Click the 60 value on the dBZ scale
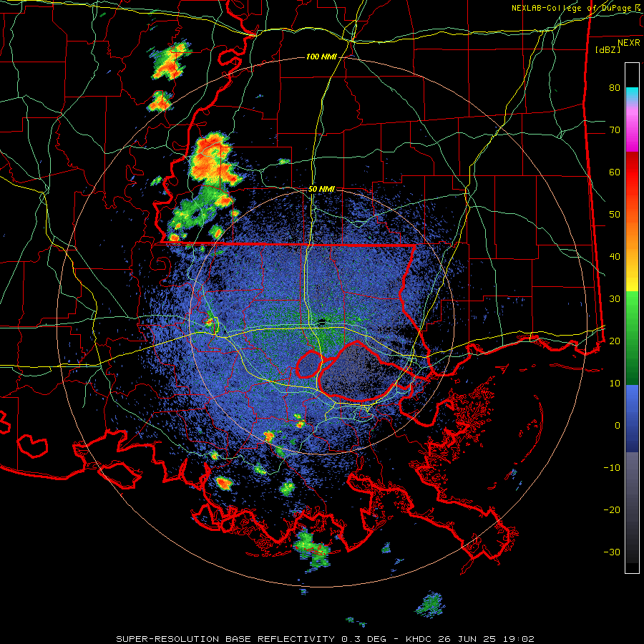The width and height of the screenshot is (644, 644). click(x=615, y=172)
